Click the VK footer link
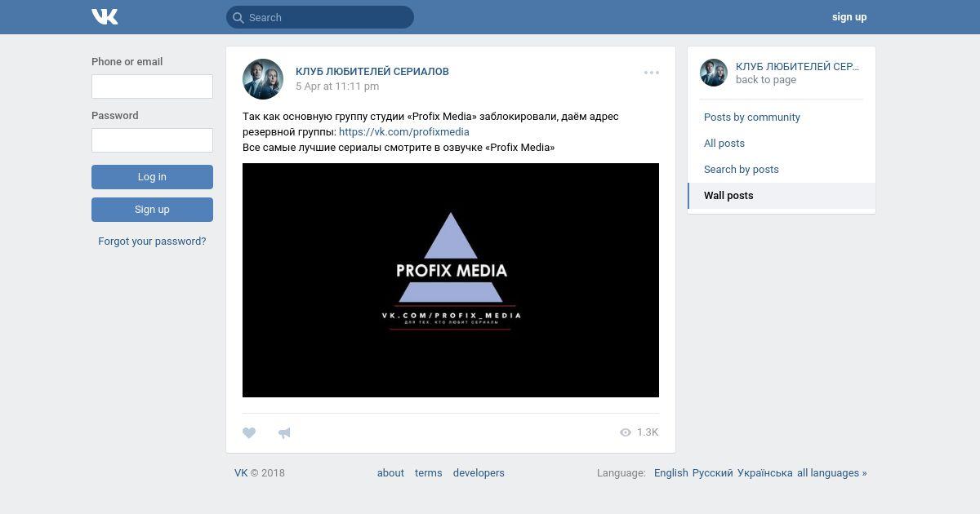Viewport: 980px width, 514px height. click(x=241, y=473)
